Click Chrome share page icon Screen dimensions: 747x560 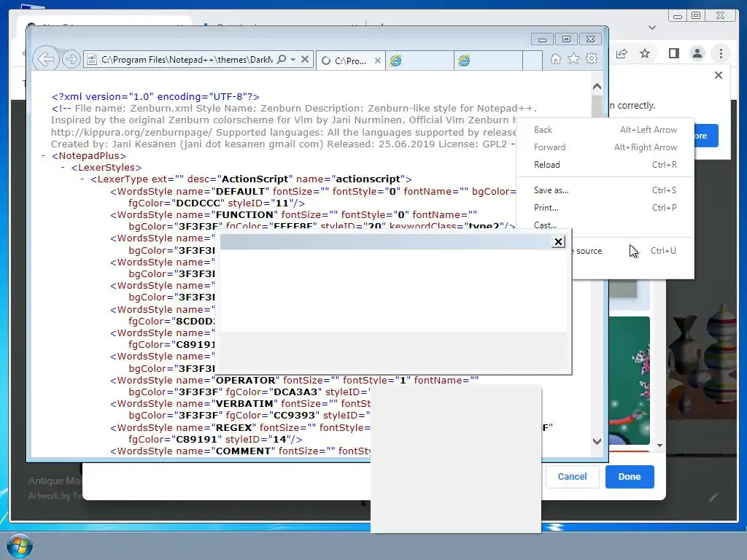coord(622,53)
